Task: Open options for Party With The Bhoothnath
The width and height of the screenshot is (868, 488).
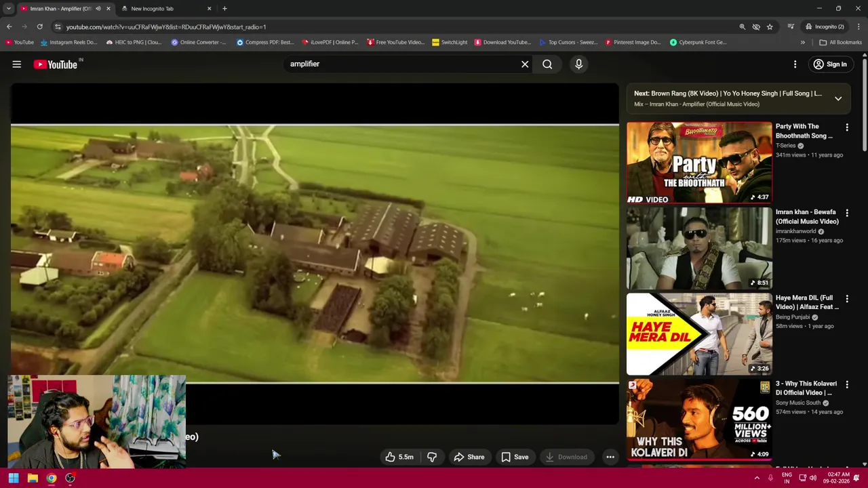Action: (x=846, y=127)
